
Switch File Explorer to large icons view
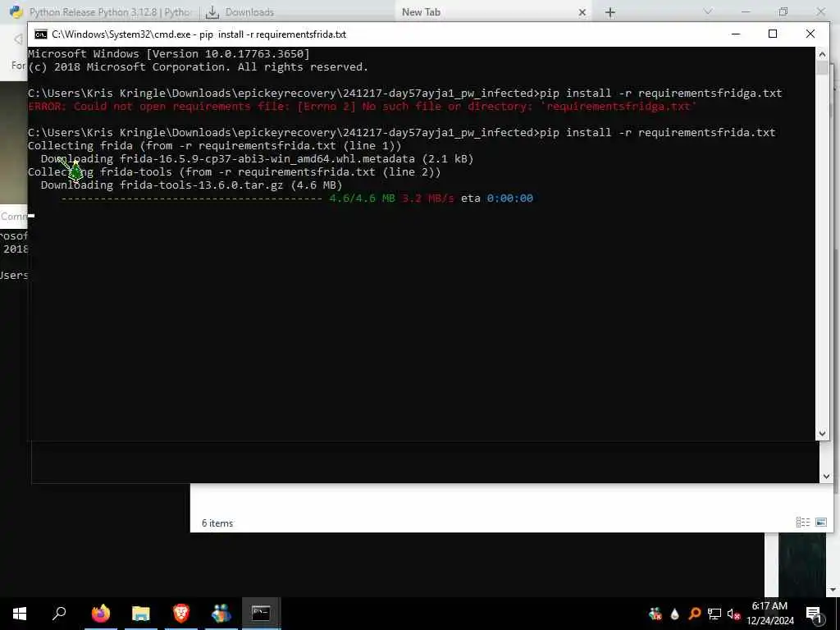[x=820, y=523]
